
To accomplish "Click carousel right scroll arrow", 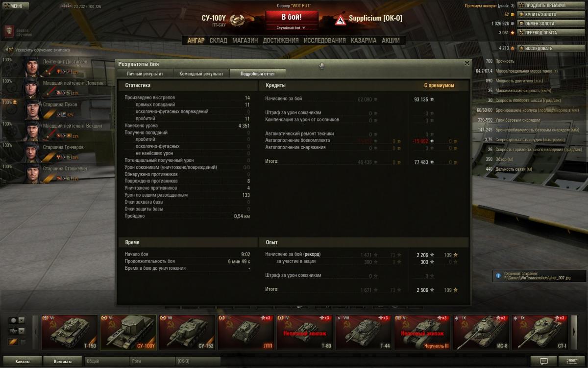I will point(574,332).
